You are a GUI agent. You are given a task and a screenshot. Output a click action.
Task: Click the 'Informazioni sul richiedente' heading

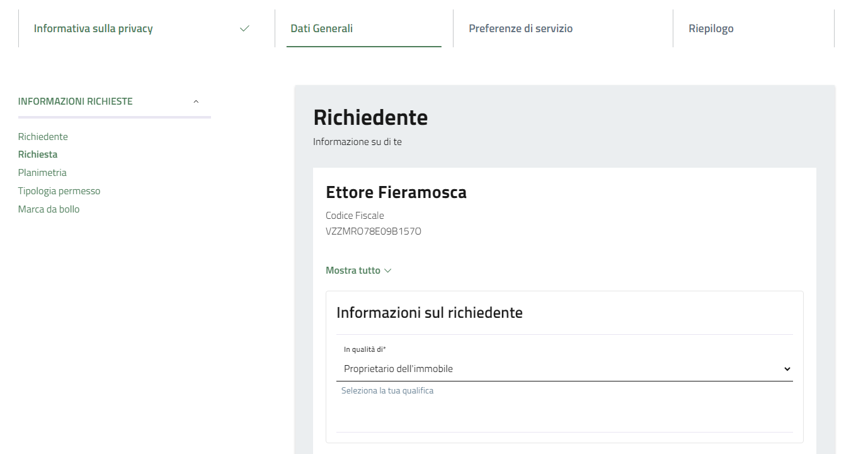click(429, 312)
